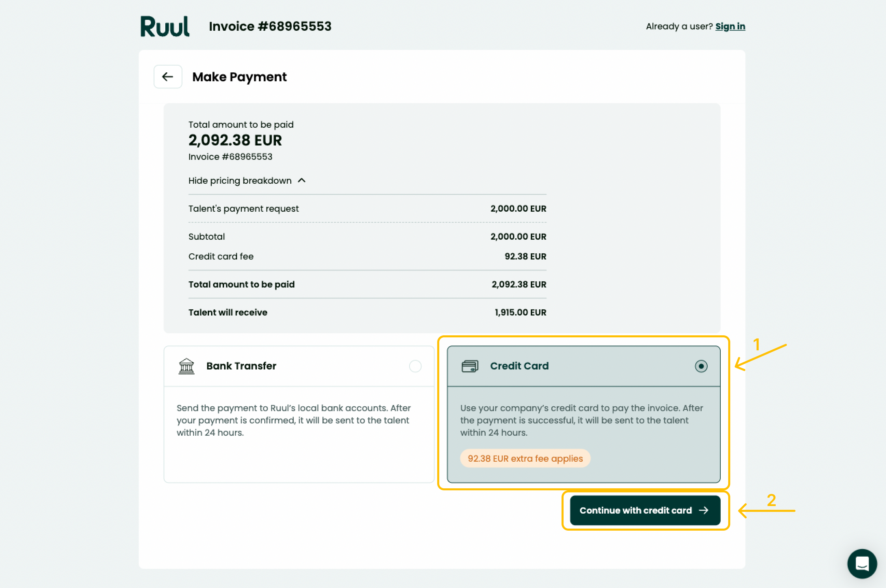Click the 2,092.38 EUR total heading
The width and height of the screenshot is (886, 588).
235,140
